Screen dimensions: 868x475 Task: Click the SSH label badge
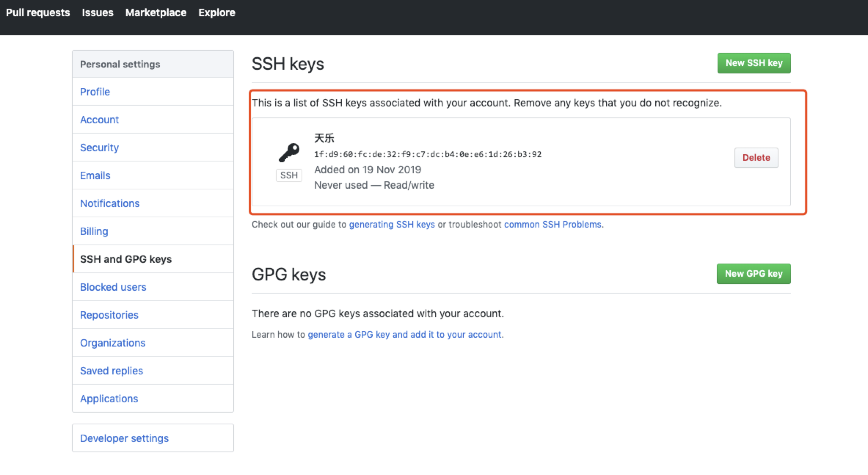coord(289,175)
